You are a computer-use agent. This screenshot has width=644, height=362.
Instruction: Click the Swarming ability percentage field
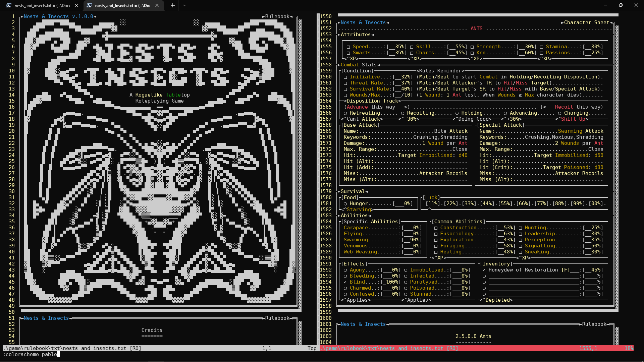click(x=412, y=240)
